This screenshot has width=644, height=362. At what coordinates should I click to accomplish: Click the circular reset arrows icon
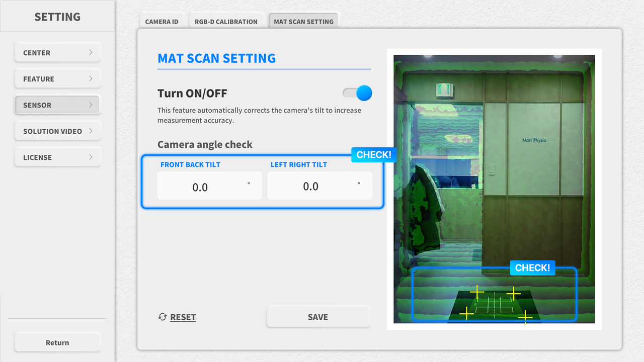pyautogui.click(x=162, y=317)
